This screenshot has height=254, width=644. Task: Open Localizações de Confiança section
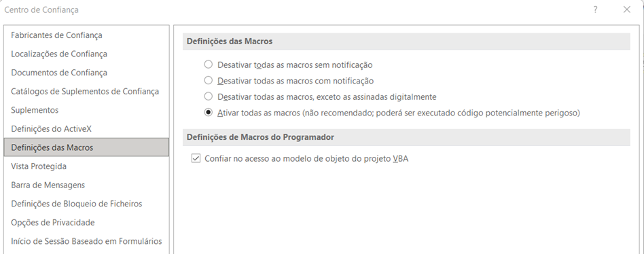coord(86,54)
